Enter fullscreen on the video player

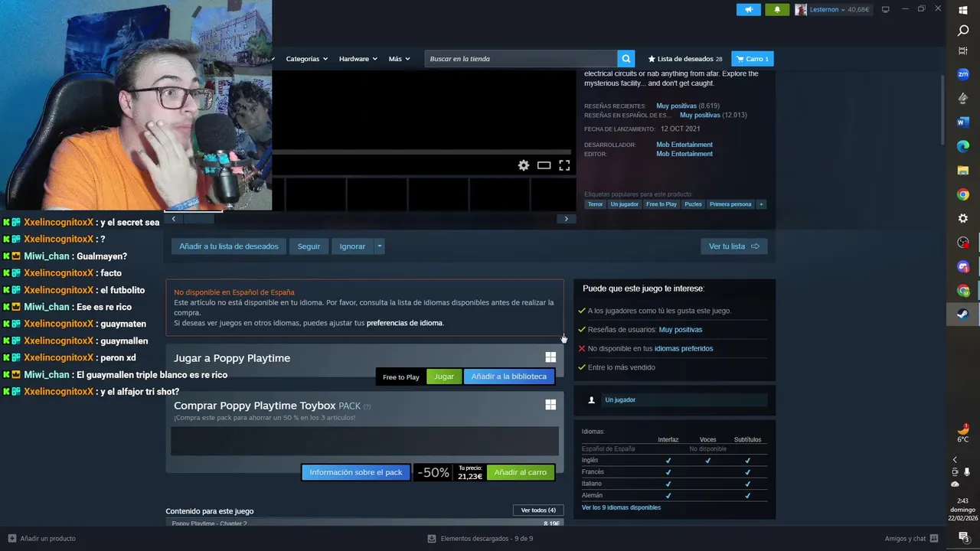point(564,165)
